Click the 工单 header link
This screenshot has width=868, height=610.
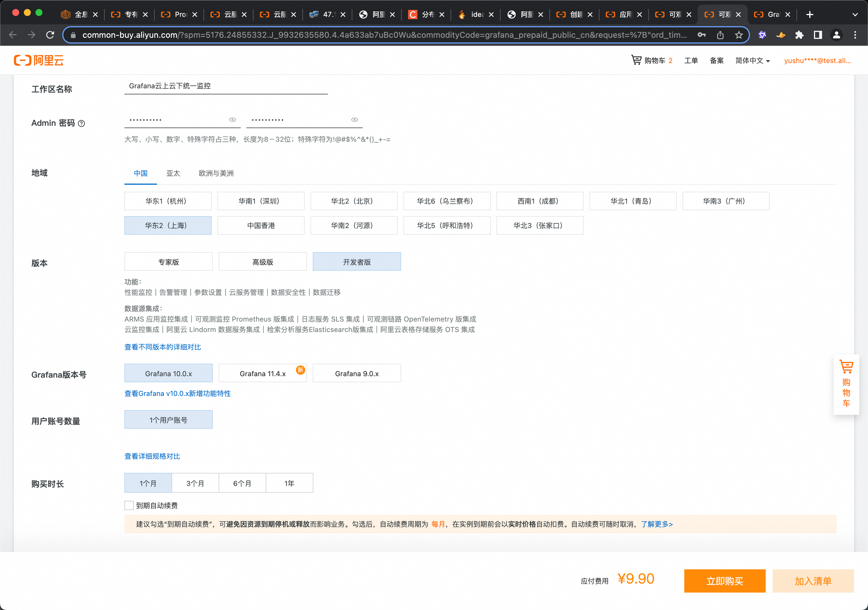coord(691,60)
